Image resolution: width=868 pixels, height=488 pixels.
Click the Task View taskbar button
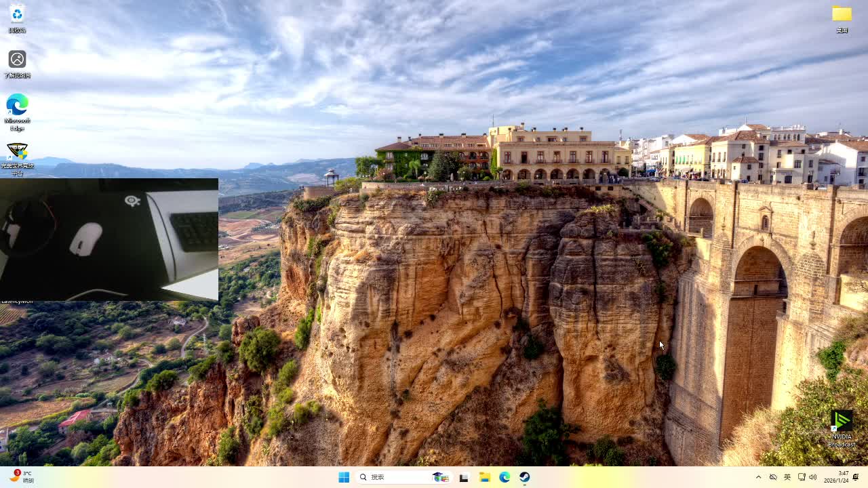coord(464,477)
